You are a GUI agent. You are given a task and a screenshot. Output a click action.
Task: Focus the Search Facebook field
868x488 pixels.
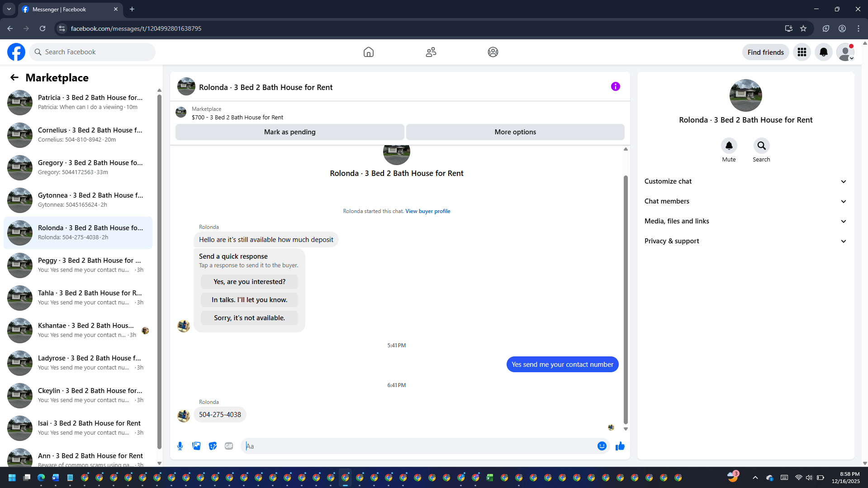(x=92, y=52)
